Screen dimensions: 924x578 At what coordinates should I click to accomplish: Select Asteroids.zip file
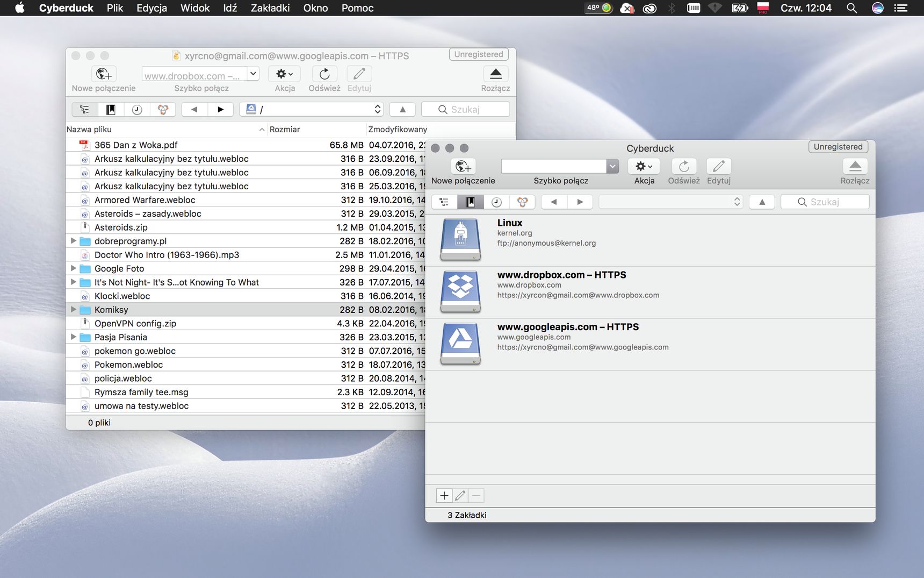click(246, 227)
